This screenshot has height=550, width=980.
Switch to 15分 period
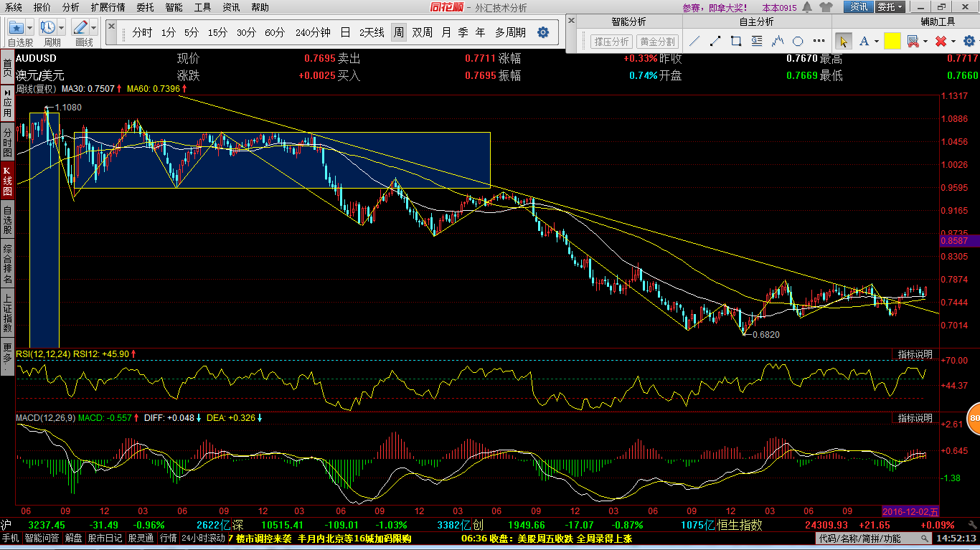click(217, 32)
